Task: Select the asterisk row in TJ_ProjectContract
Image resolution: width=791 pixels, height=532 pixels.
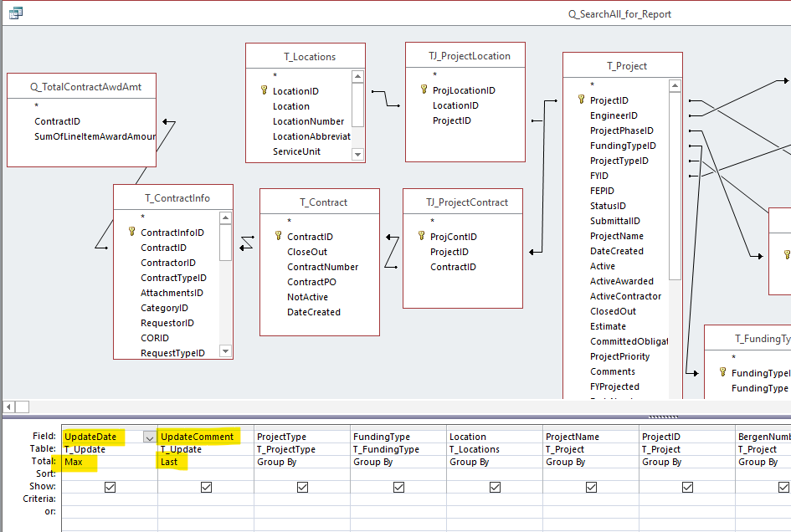Action: tap(432, 221)
